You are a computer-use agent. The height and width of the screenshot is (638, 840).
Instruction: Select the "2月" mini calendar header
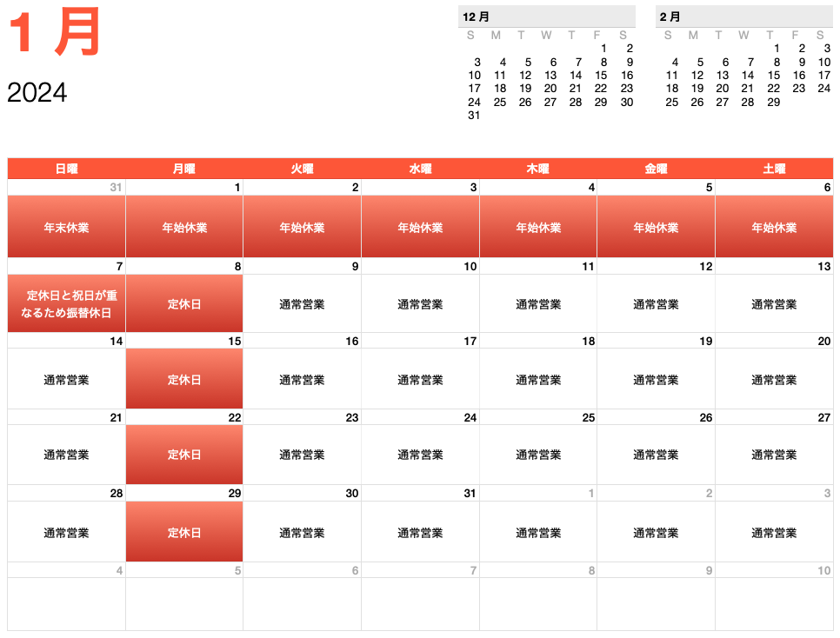click(x=670, y=17)
